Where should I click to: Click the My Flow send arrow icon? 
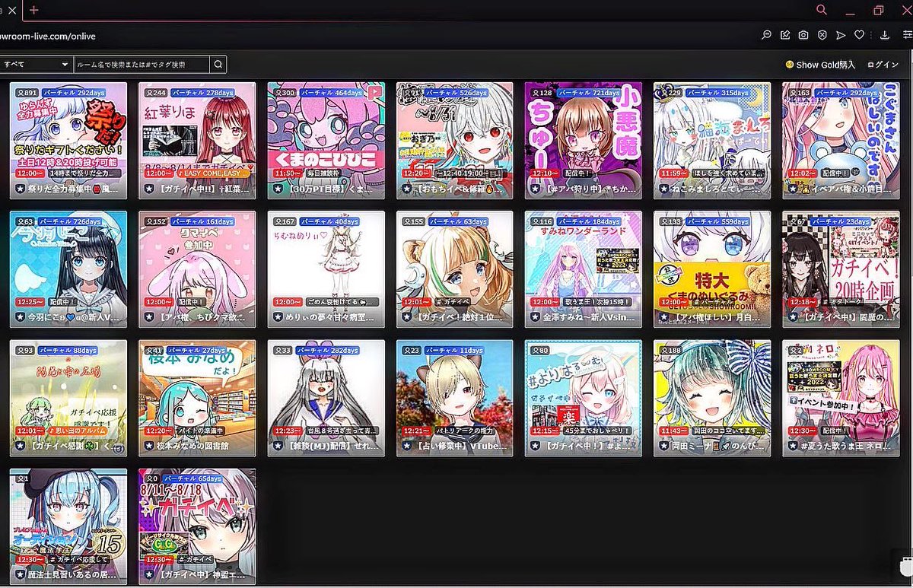pos(841,35)
